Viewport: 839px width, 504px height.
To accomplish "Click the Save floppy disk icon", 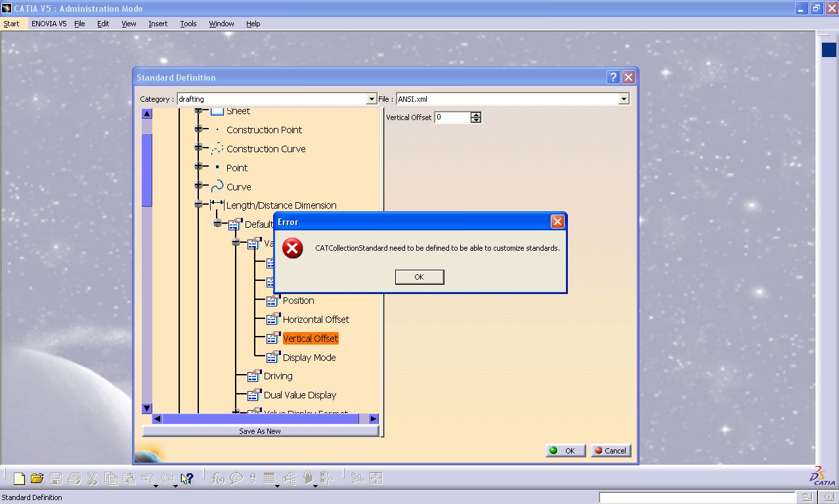I will (x=56, y=478).
